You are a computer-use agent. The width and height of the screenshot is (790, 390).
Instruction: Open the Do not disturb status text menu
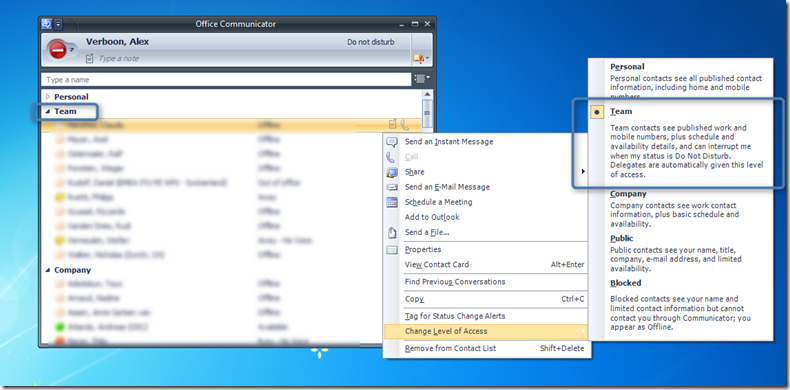(x=370, y=42)
